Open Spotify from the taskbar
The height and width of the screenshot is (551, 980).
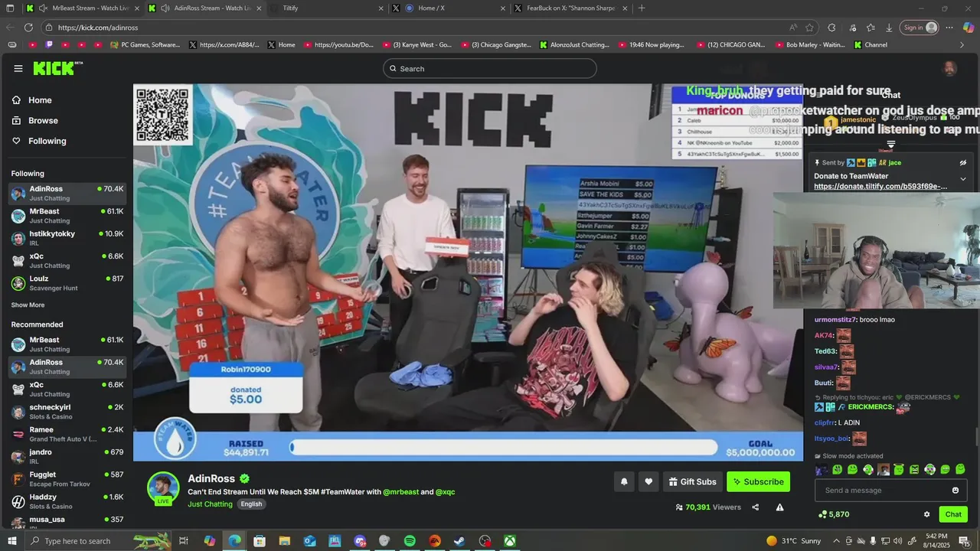coord(410,541)
